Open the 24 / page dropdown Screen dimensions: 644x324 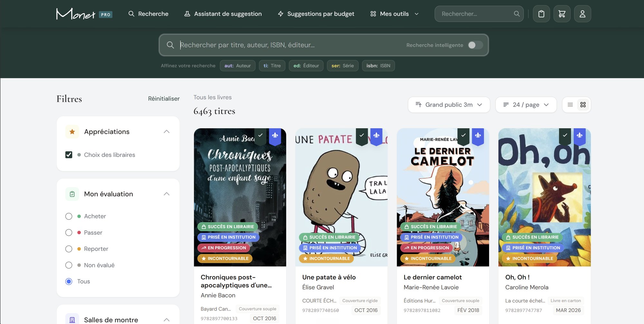[526, 105]
